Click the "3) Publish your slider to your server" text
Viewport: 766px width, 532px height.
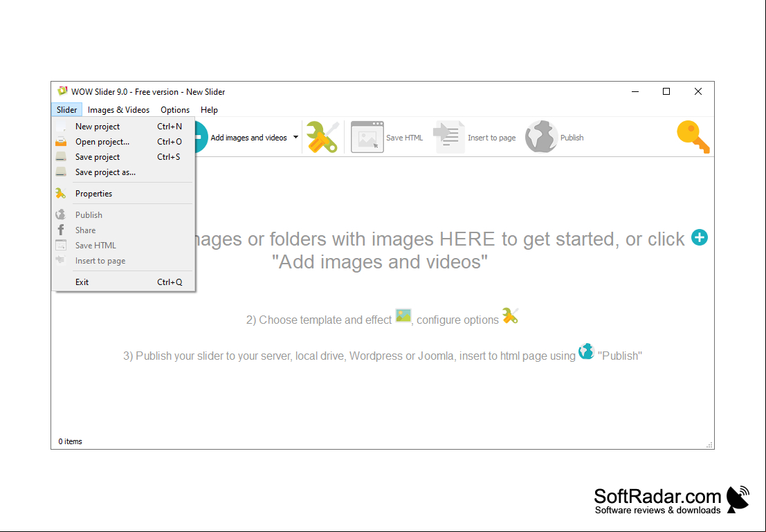208,356
